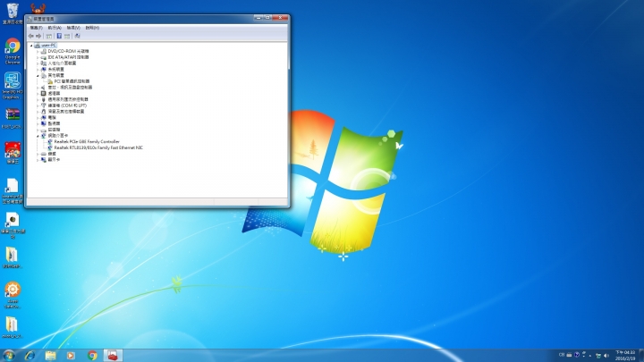Open Google Chrome desktop shortcut

[x=13, y=51]
